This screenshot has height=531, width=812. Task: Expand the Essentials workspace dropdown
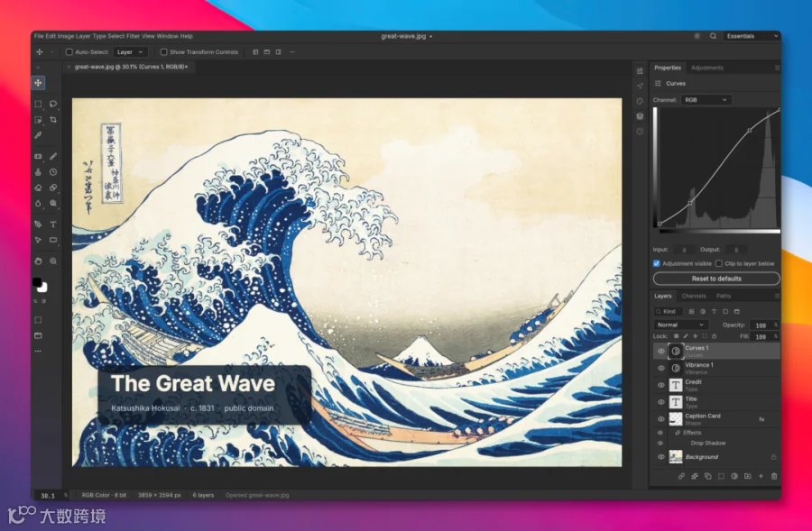click(x=752, y=36)
